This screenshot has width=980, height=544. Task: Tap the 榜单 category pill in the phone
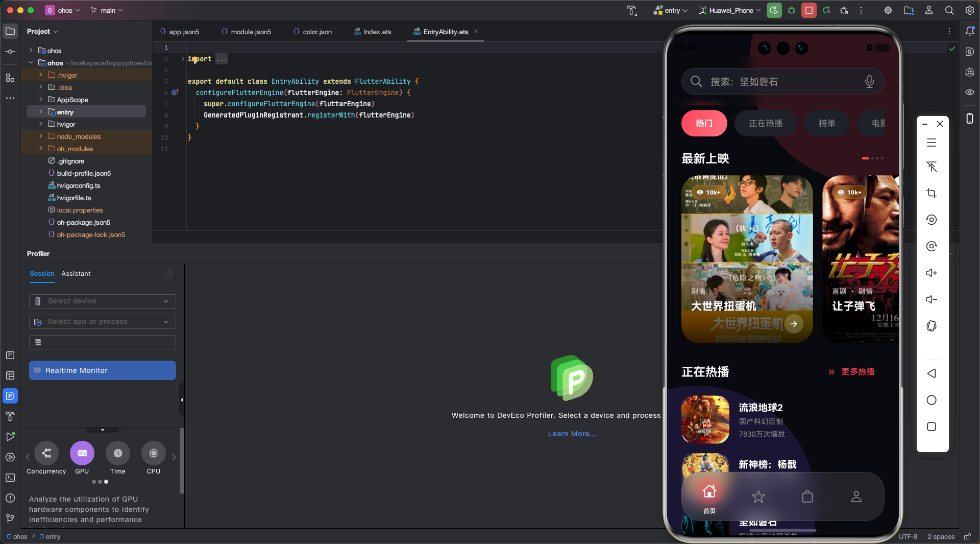pyautogui.click(x=827, y=123)
